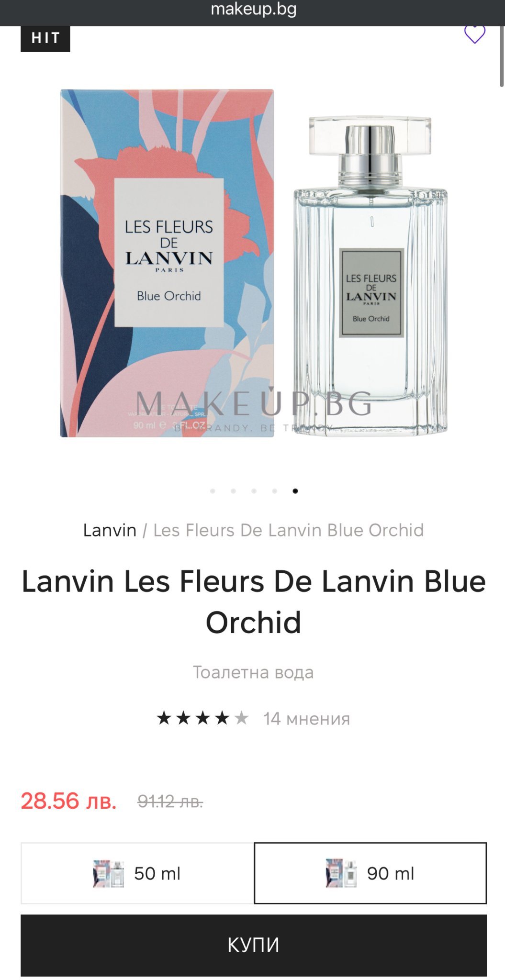Open the 14 мнения reviews link

(307, 719)
